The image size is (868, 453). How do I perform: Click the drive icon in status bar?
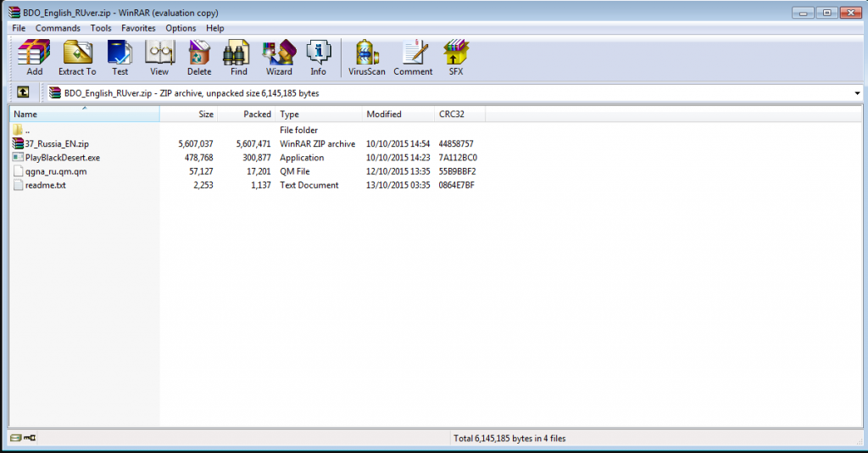pyautogui.click(x=15, y=438)
